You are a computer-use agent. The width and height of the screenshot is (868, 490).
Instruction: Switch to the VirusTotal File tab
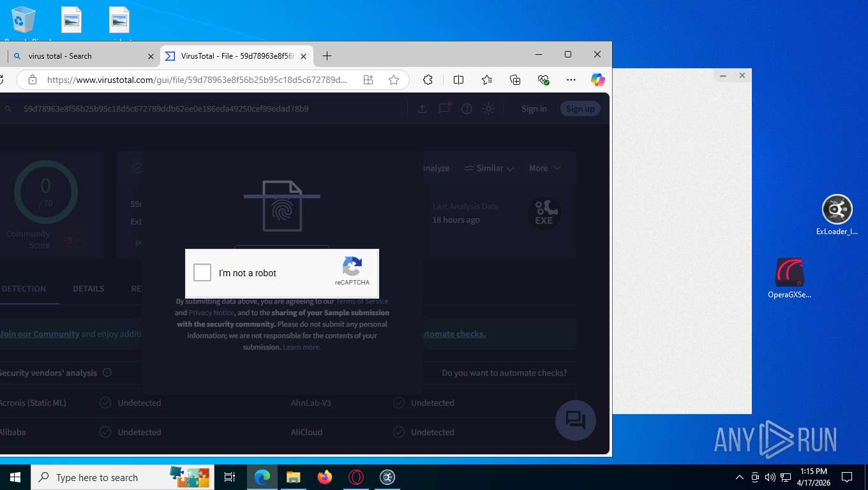click(236, 56)
